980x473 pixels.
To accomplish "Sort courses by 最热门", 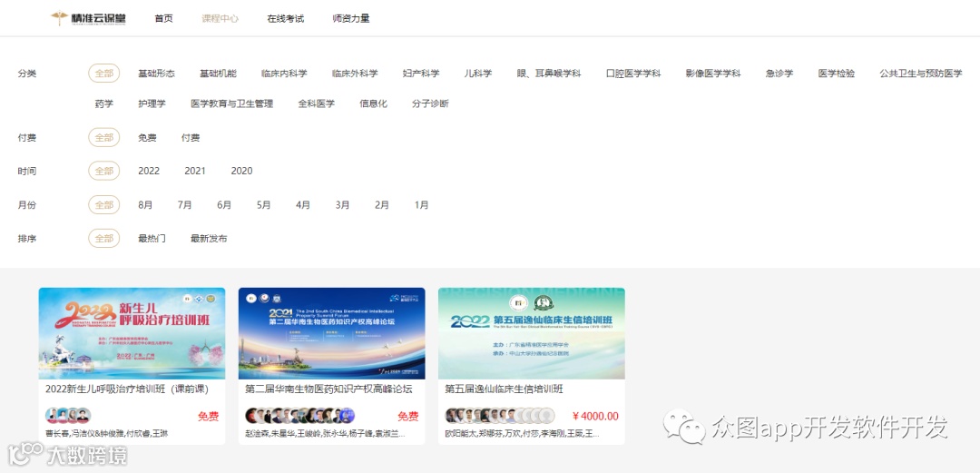I will pyautogui.click(x=152, y=239).
